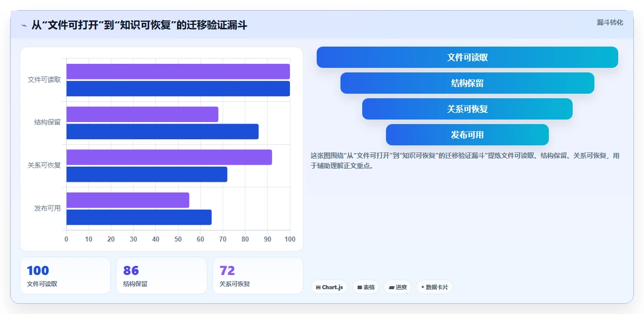
Task: Click the purple bar for 关系可恢复
Action: coord(169,157)
